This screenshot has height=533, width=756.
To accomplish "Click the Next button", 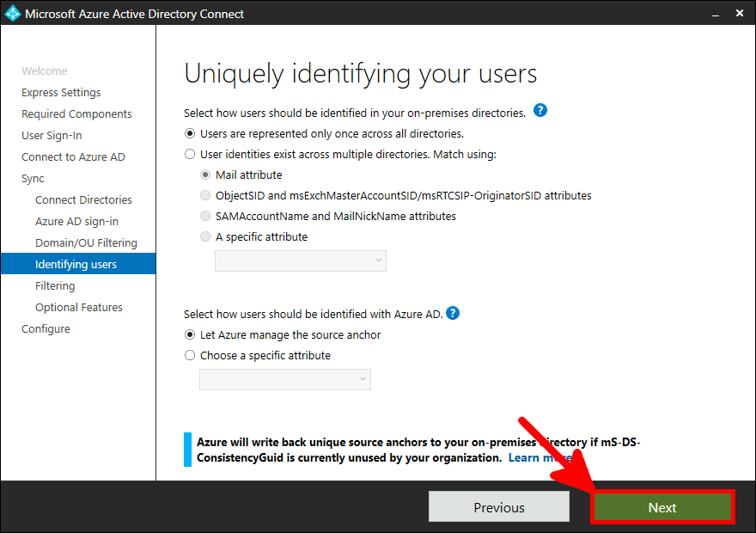I will (x=662, y=506).
